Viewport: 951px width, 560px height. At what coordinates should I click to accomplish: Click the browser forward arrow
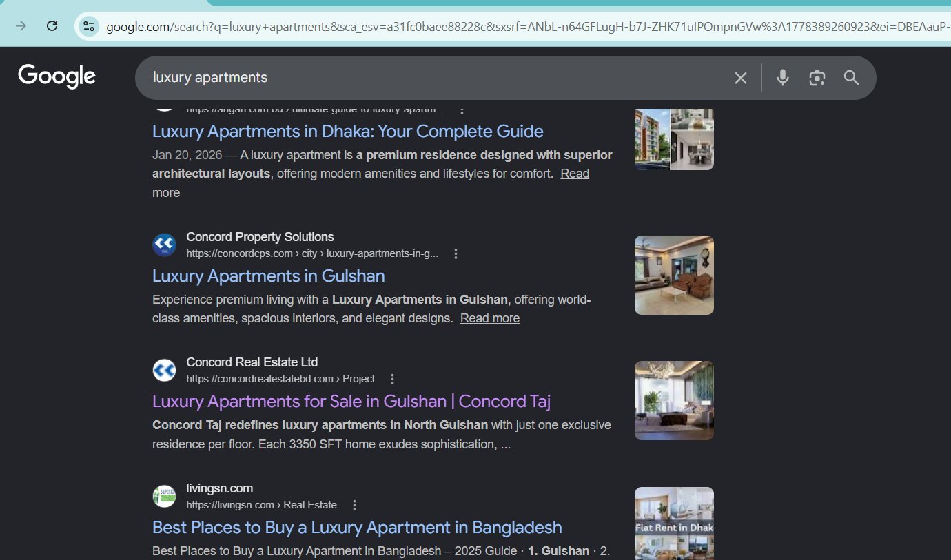[21, 26]
